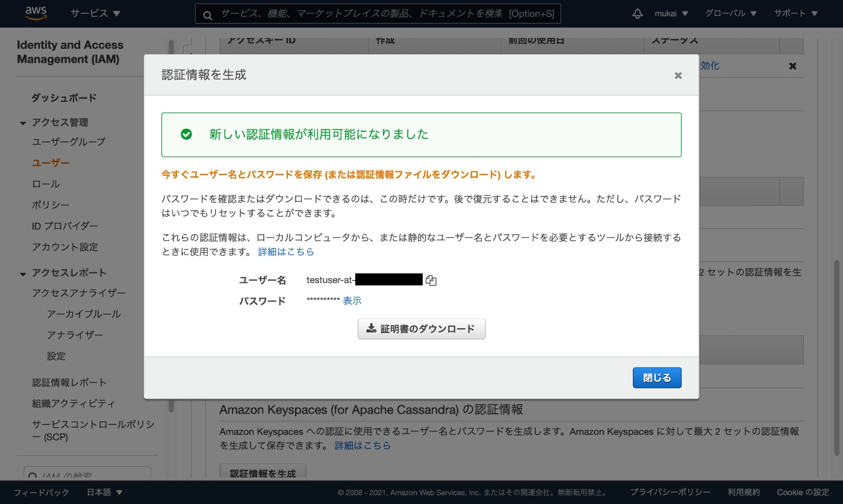Click the 認証情報を生成 dialog title
The width and height of the screenshot is (843, 504).
pyautogui.click(x=204, y=75)
